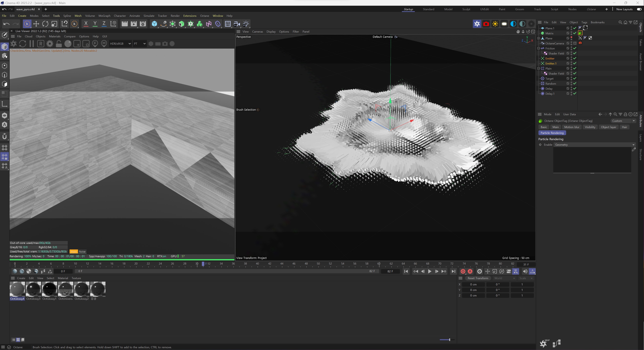Toggle X axis lock
Viewport: 644px width, 350px height.
click(x=86, y=24)
